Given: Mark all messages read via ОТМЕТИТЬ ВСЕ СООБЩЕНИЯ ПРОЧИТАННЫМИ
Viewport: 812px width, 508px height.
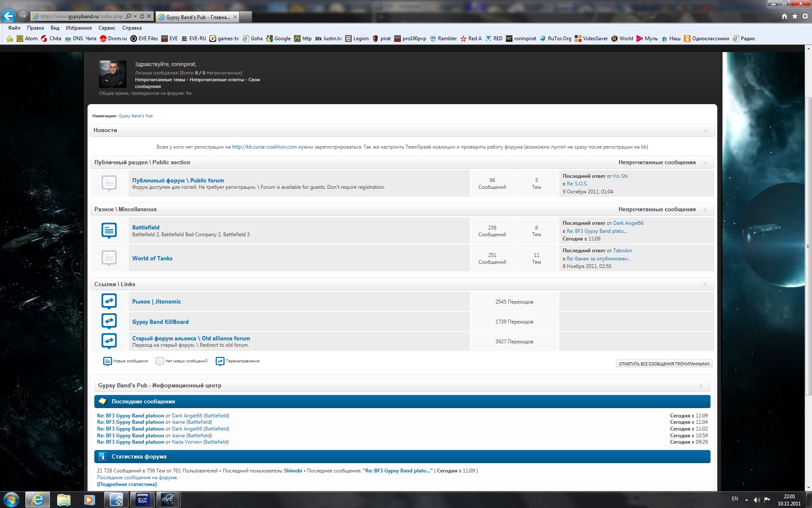Looking at the screenshot, I should 664,364.
